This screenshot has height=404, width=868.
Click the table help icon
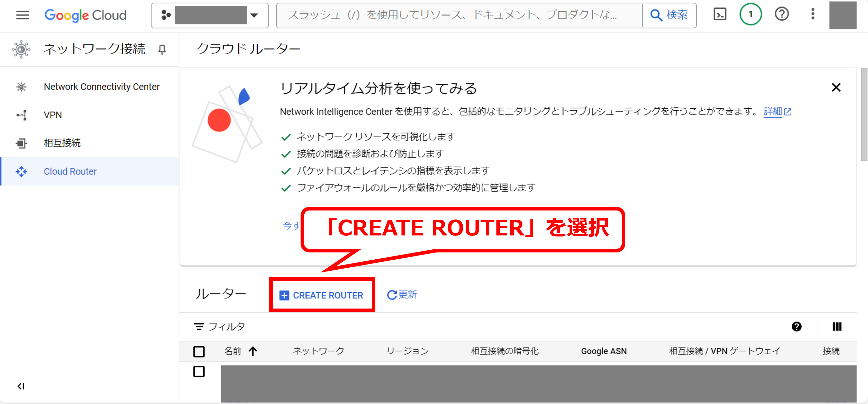797,327
